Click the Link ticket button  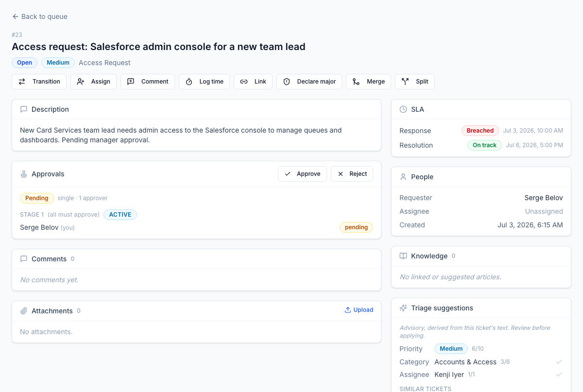pyautogui.click(x=253, y=82)
